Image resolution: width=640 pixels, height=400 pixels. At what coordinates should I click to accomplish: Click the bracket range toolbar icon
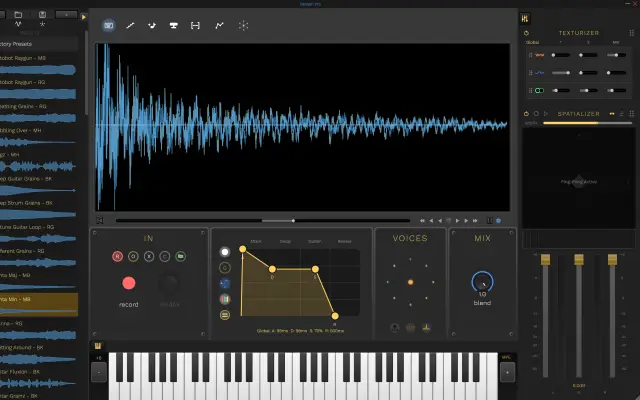click(195, 25)
